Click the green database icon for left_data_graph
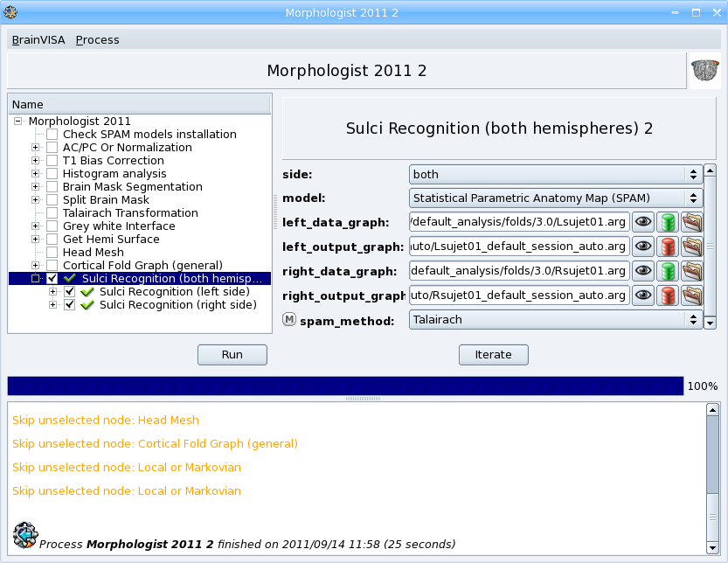Image resolution: width=728 pixels, height=563 pixels. tap(667, 222)
